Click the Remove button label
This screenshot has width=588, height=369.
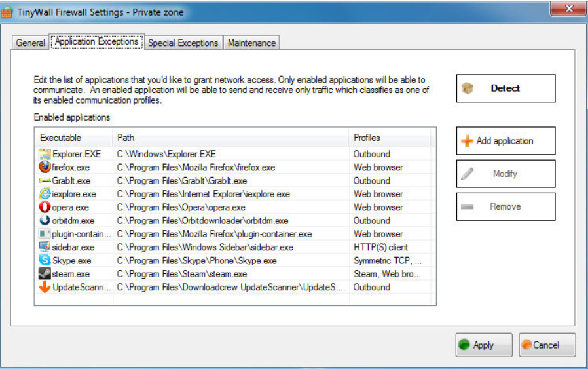pos(505,207)
